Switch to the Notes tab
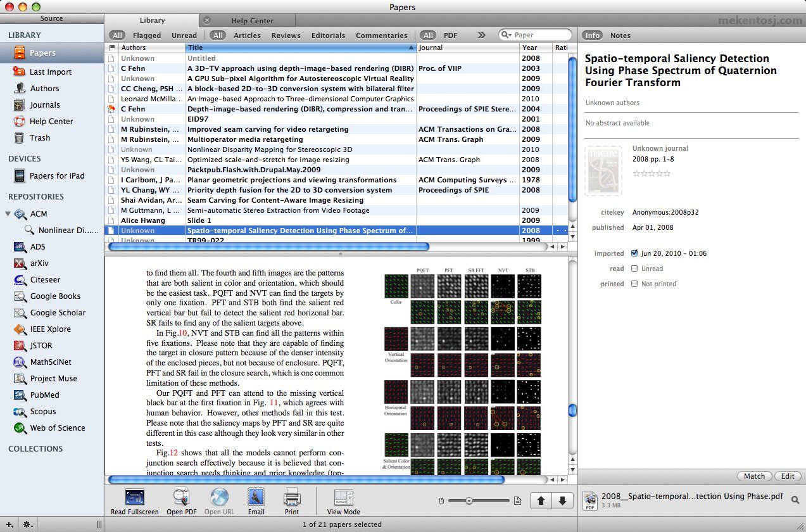The image size is (806, 532). coord(620,35)
